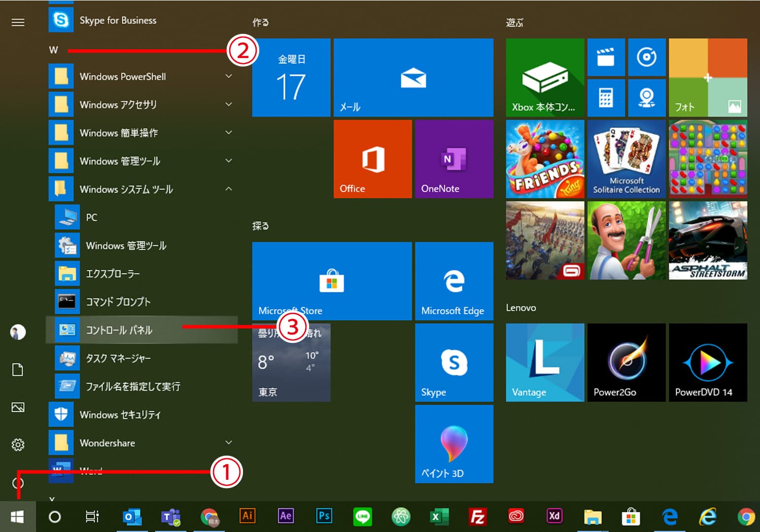Open the PowerDVD 14 tile
Viewport: 760px width, 532px height.
click(708, 363)
